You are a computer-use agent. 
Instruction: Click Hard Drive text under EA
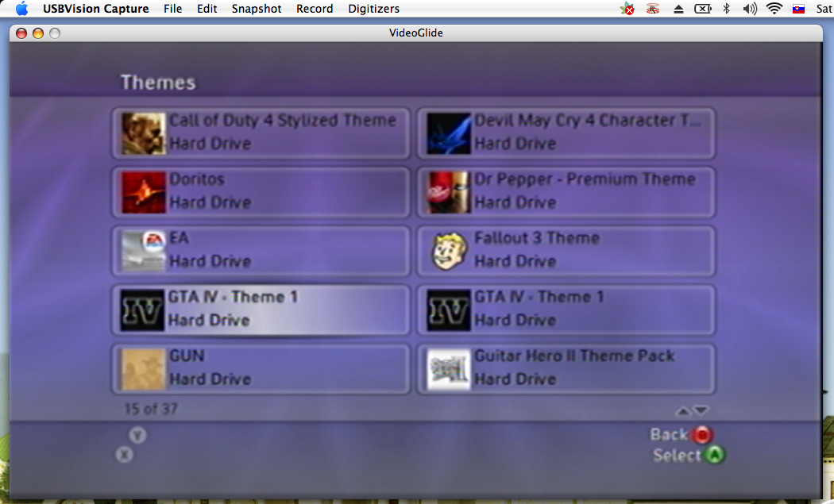tap(210, 262)
